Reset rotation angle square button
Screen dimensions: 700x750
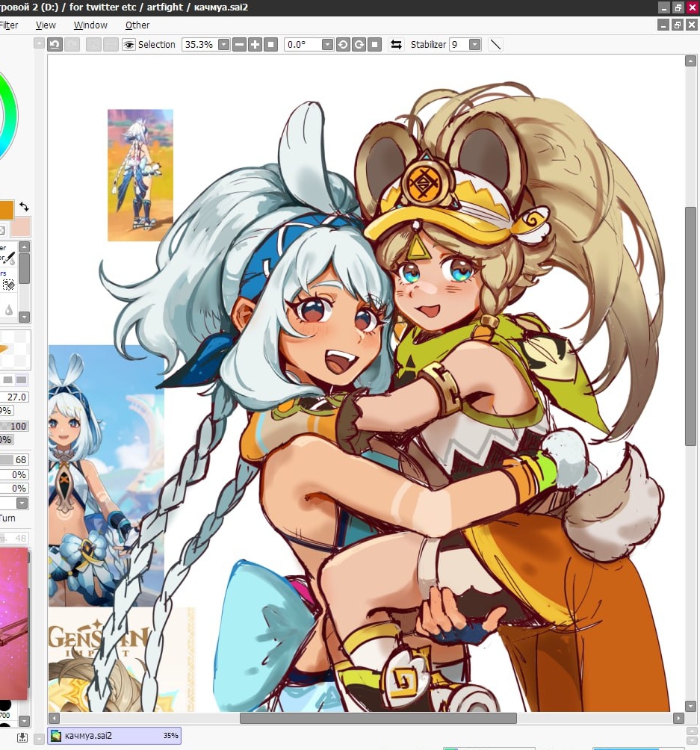[x=375, y=45]
